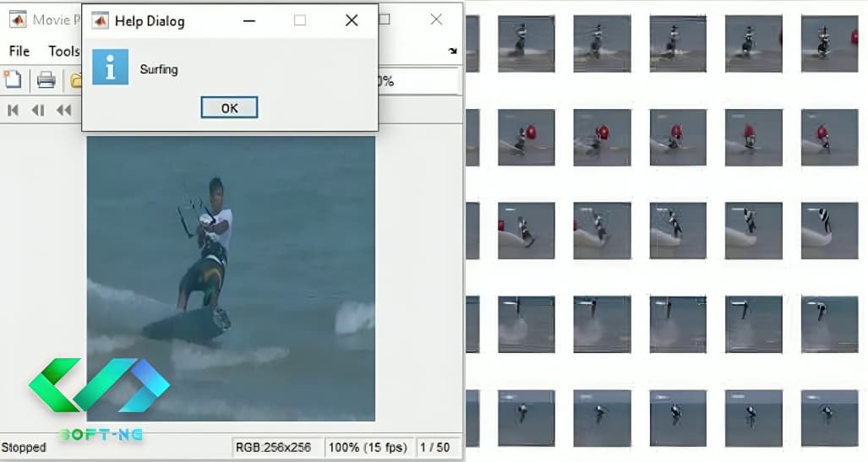
Task: Click the kitesurfer video frame in Movie Player
Action: (x=231, y=279)
